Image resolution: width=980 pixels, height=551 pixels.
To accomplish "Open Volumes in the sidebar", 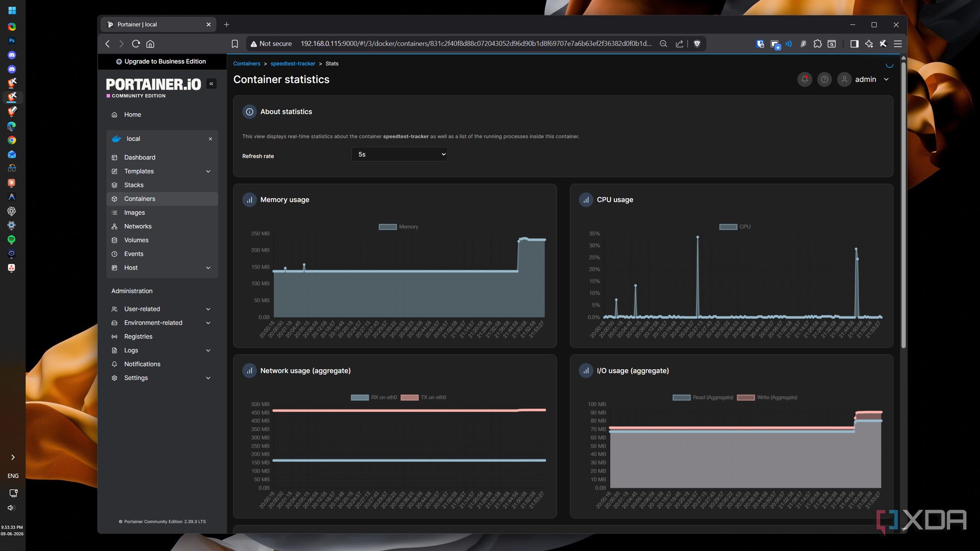I will pyautogui.click(x=162, y=240).
